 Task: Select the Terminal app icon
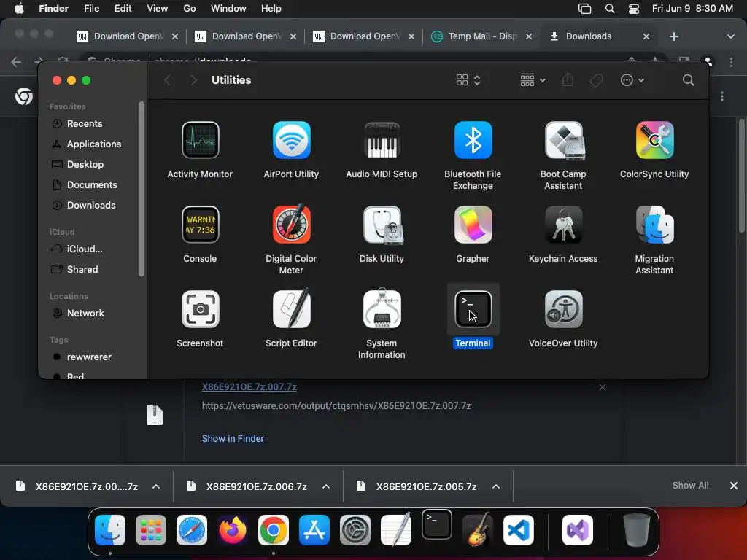coord(473,309)
